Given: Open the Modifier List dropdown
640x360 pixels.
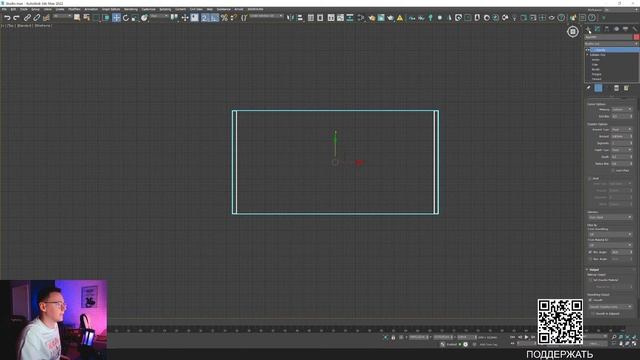Looking at the screenshot, I should coord(611,44).
